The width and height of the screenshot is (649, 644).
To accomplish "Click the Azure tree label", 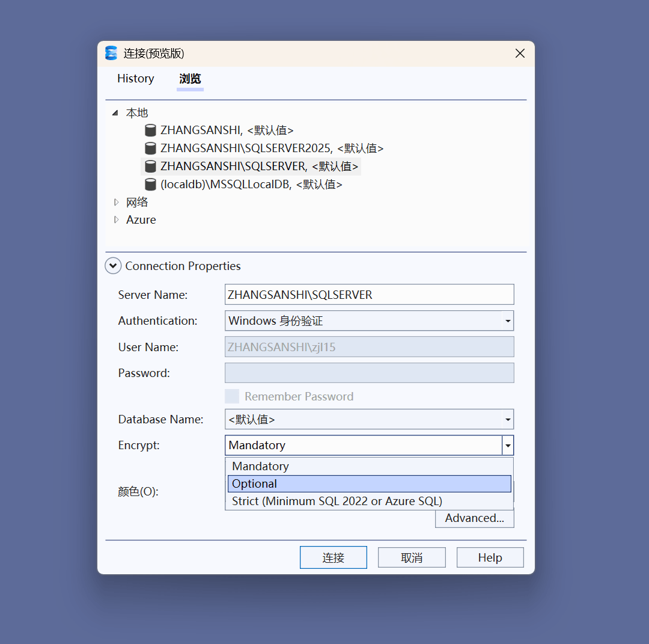I will tap(141, 219).
